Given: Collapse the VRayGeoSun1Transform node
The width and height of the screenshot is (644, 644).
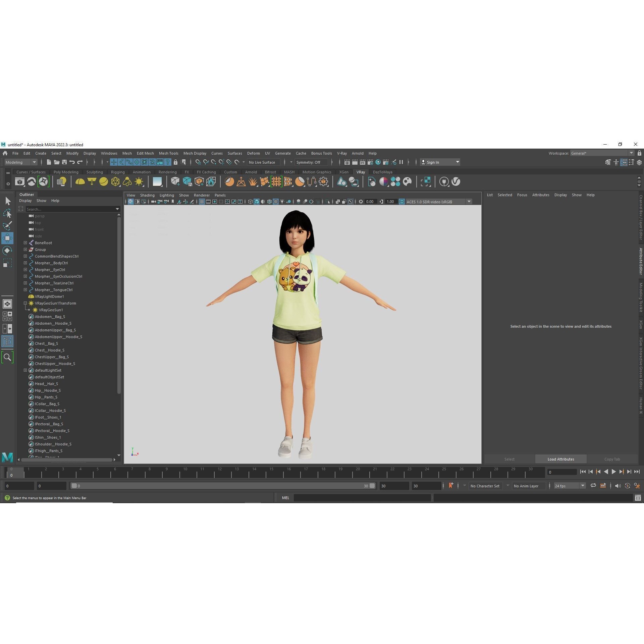Looking at the screenshot, I should pos(25,303).
